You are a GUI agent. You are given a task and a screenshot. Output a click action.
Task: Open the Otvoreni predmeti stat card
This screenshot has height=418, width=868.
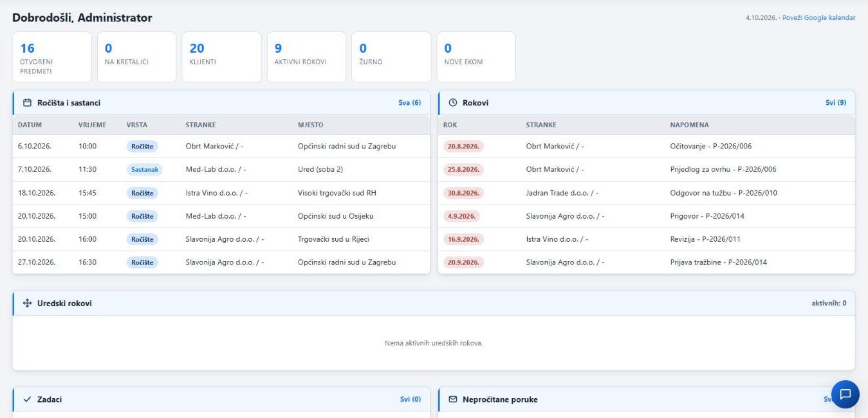click(x=52, y=57)
